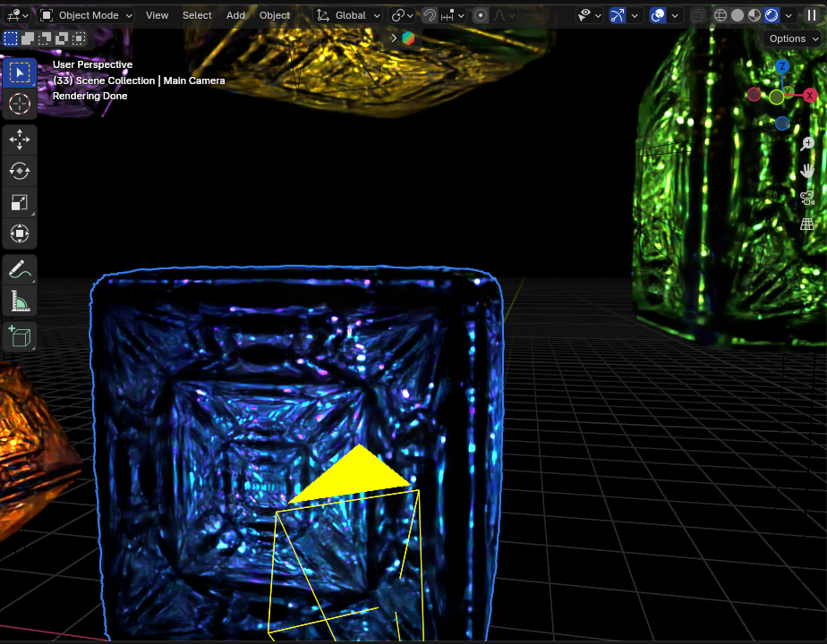Open the Add menu

coord(235,15)
